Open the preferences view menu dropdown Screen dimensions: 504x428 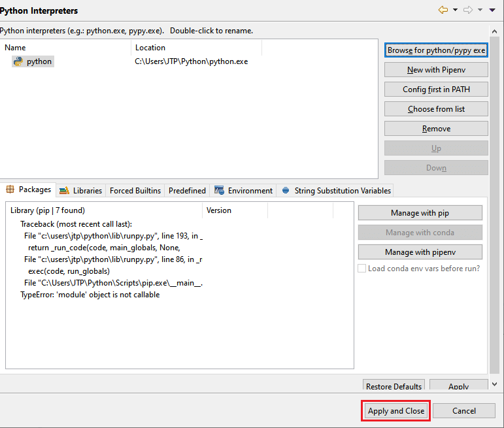point(492,10)
